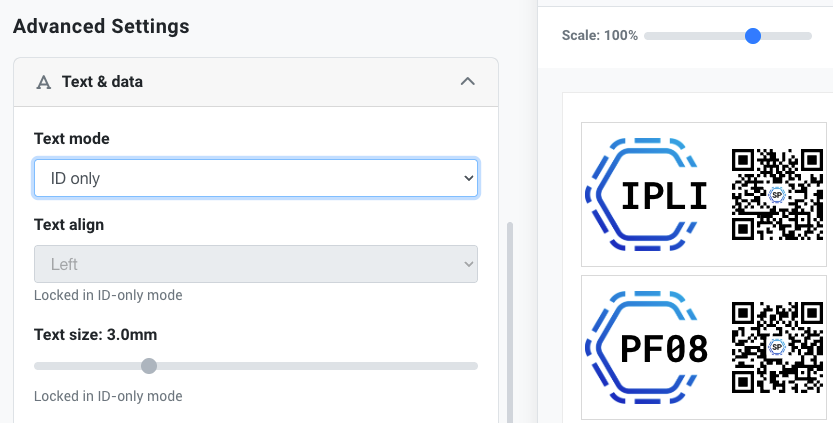Click the IPLI label hexagon logo
The image size is (833, 423).
coord(642,194)
